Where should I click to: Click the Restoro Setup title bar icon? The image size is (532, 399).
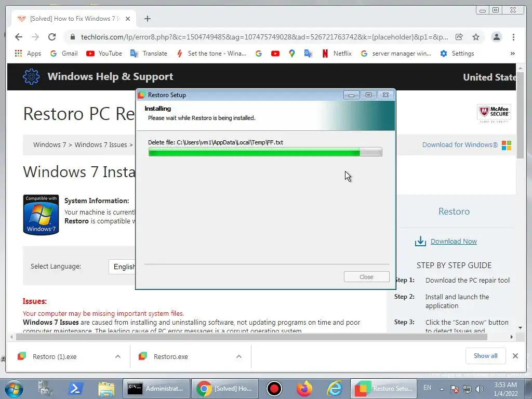[x=141, y=95]
